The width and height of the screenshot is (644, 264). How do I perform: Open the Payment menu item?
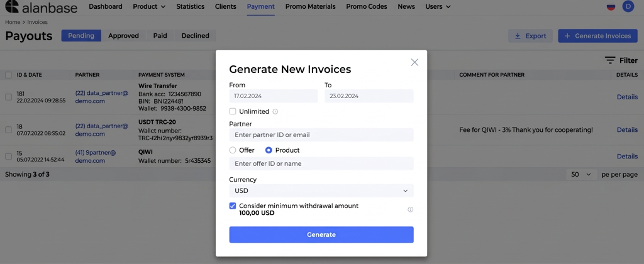261,6
